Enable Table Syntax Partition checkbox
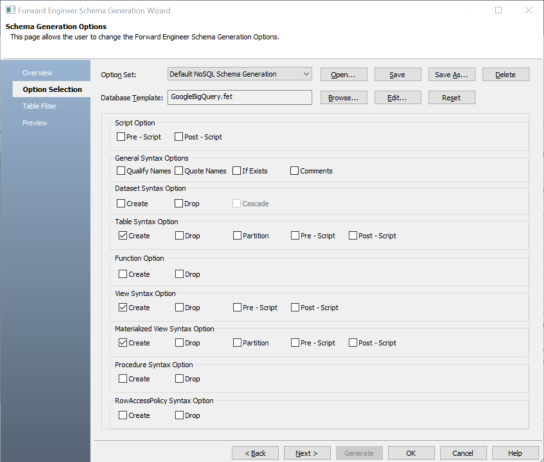Viewport: 544px width, 462px height. [237, 236]
